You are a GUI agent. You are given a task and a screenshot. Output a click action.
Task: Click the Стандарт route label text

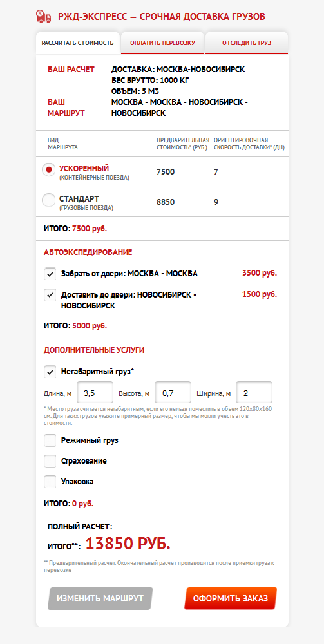coord(79,199)
